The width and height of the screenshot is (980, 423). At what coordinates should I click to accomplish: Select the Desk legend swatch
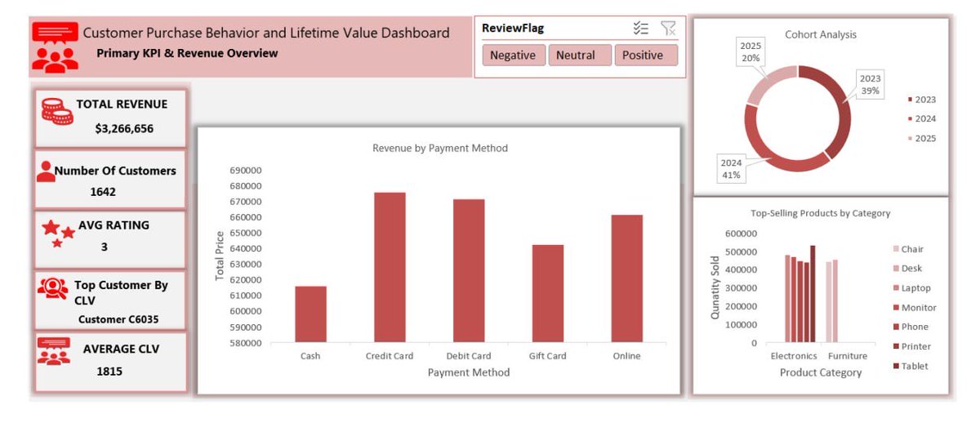tap(896, 269)
